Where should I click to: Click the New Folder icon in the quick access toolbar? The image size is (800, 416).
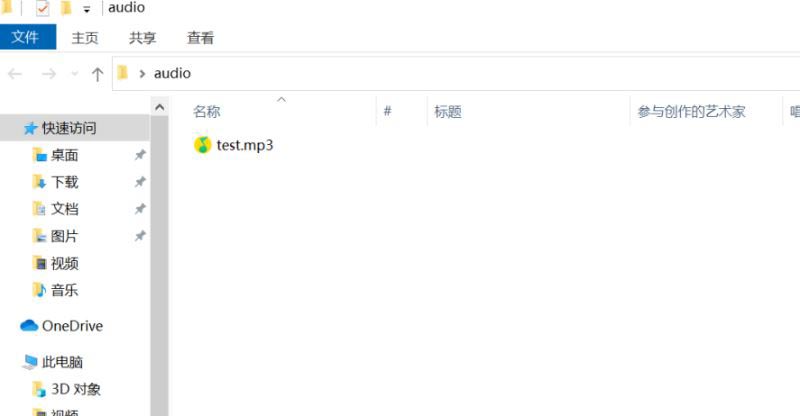tap(65, 8)
